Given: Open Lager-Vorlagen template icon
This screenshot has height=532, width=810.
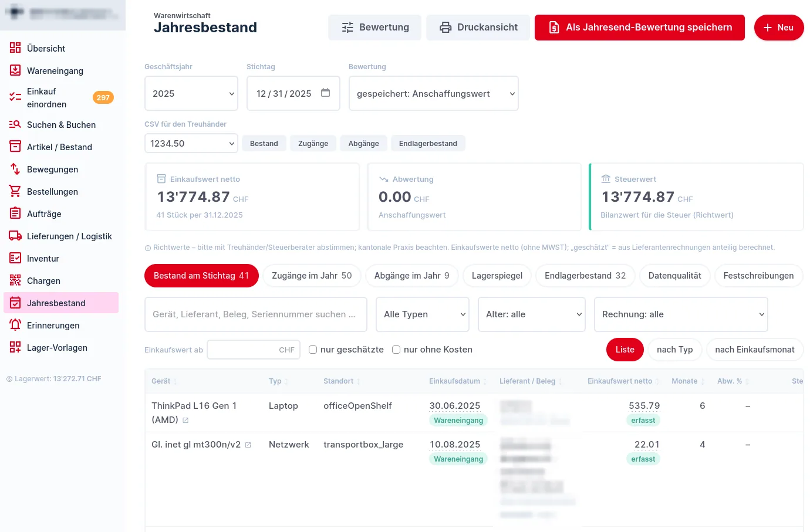Looking at the screenshot, I should (x=15, y=347).
